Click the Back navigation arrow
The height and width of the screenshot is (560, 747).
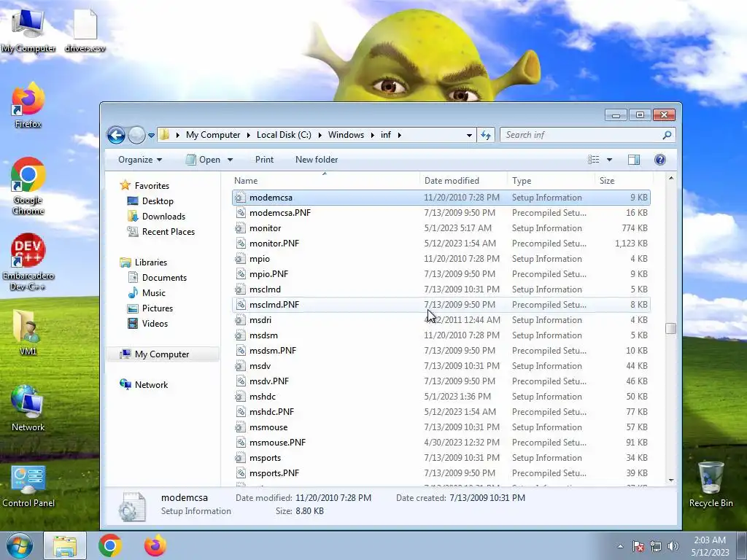click(116, 135)
